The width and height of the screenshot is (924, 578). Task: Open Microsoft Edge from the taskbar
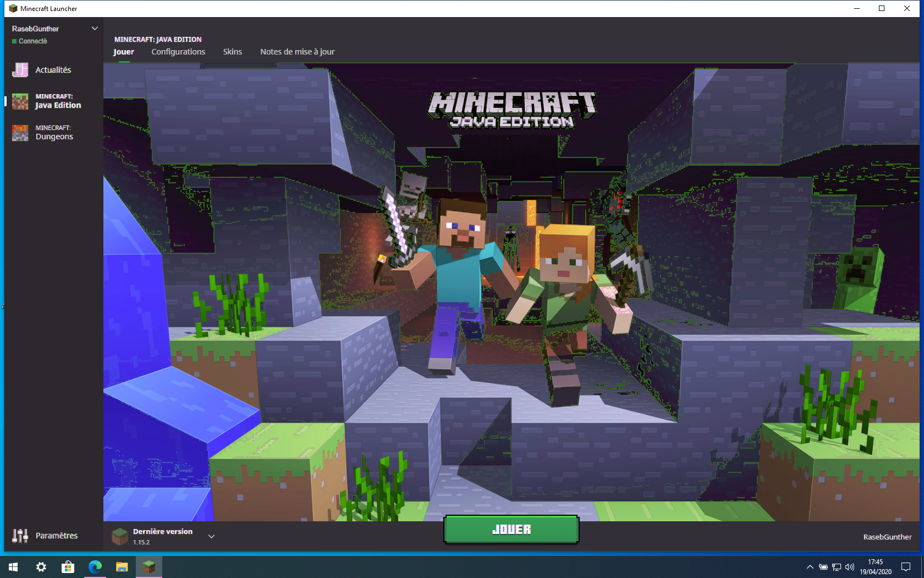(95, 567)
